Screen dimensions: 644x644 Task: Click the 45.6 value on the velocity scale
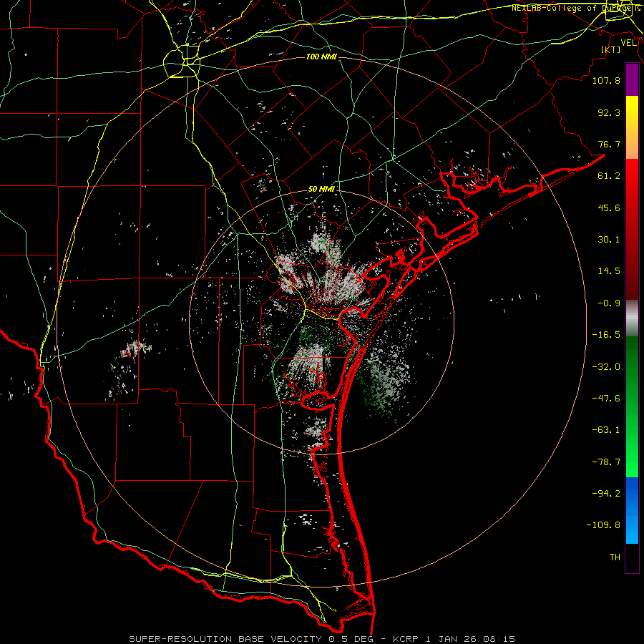(x=609, y=208)
